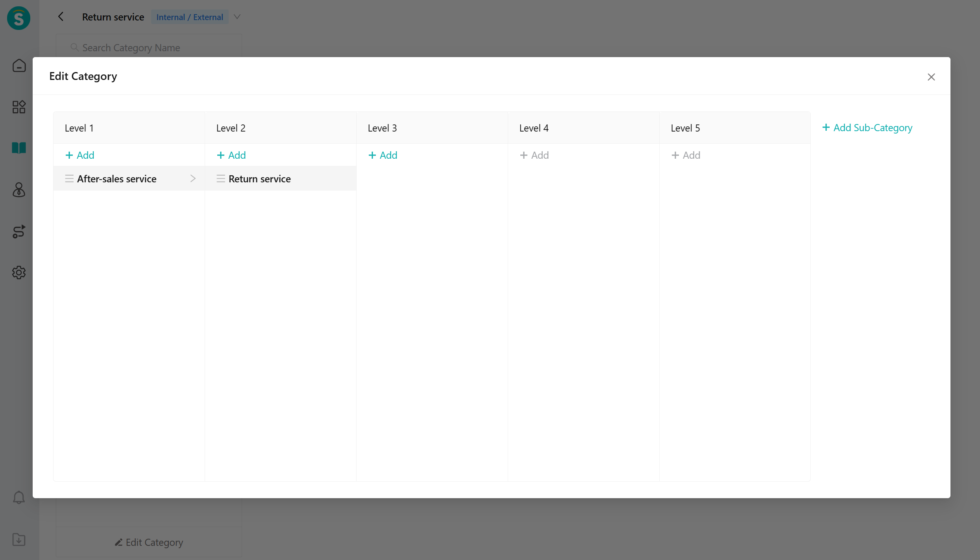The height and width of the screenshot is (560, 980).
Task: Click the Return service page title
Action: point(113,17)
